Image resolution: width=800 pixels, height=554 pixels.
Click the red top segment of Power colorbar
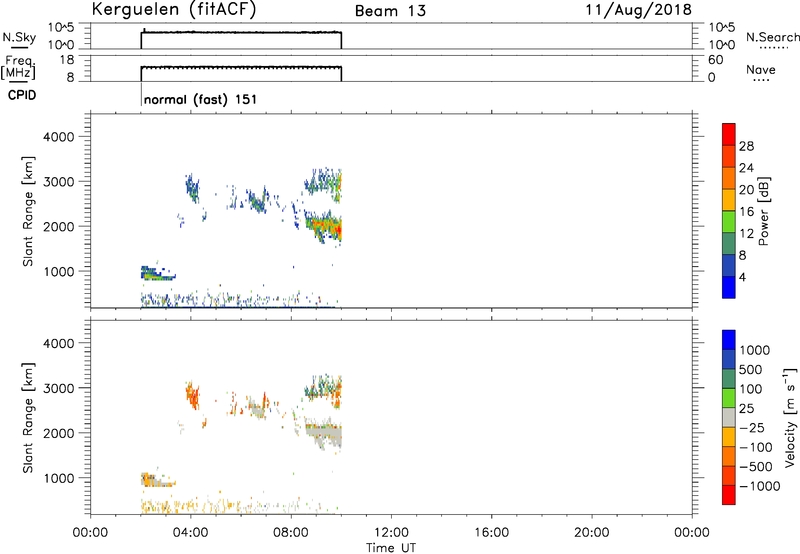coord(729,134)
